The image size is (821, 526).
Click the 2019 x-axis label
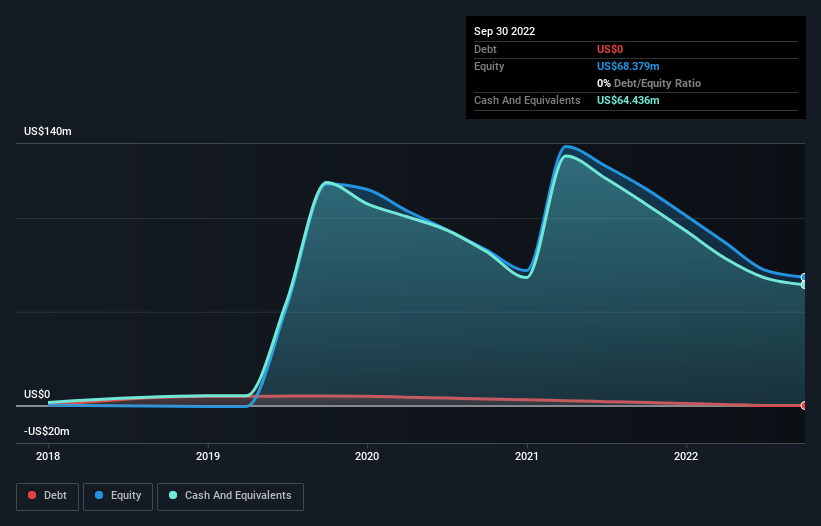click(x=208, y=456)
